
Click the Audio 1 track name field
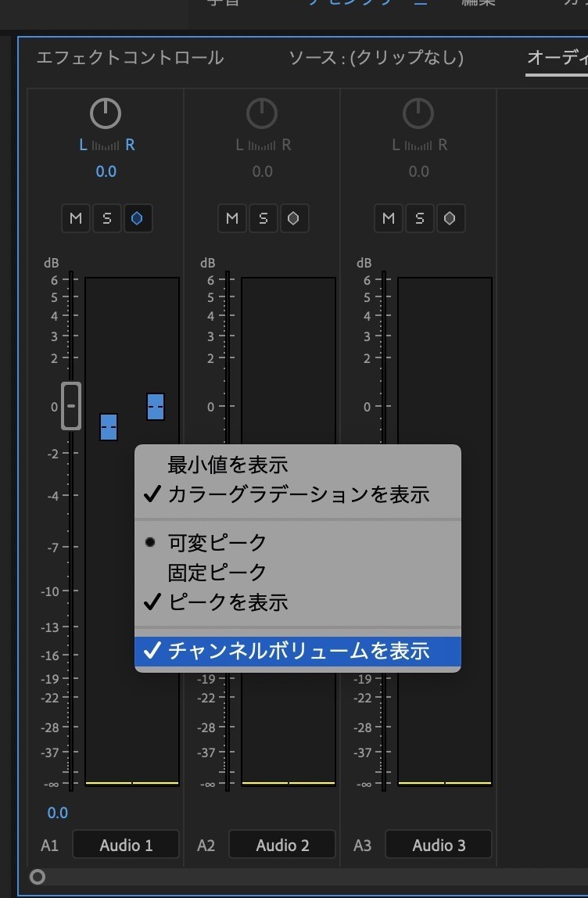pyautogui.click(x=125, y=845)
